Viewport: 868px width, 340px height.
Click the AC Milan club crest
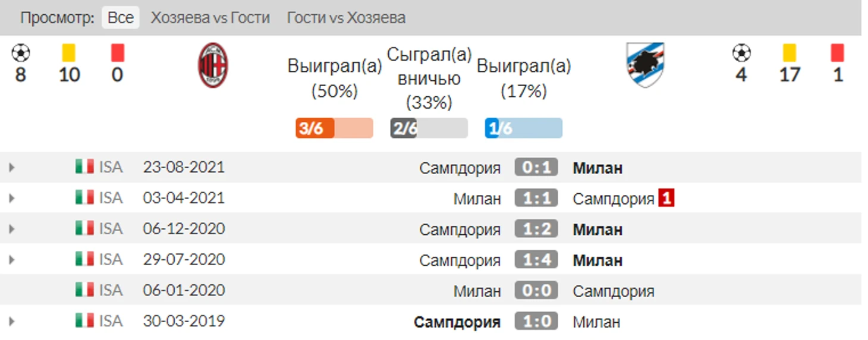pos(213,65)
